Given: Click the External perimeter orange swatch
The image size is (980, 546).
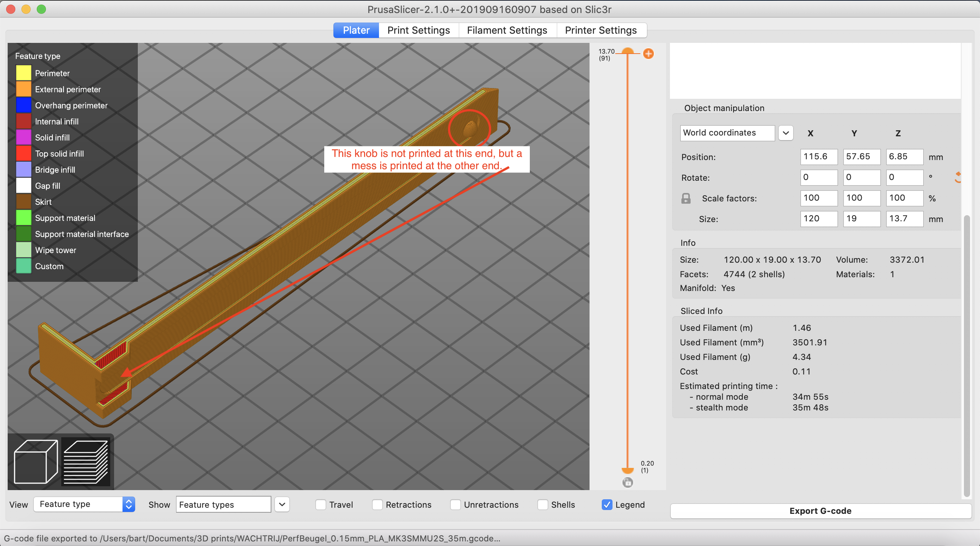Looking at the screenshot, I should click(x=23, y=89).
